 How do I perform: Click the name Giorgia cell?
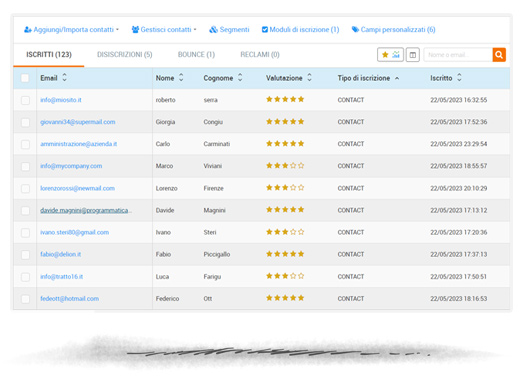tap(165, 122)
